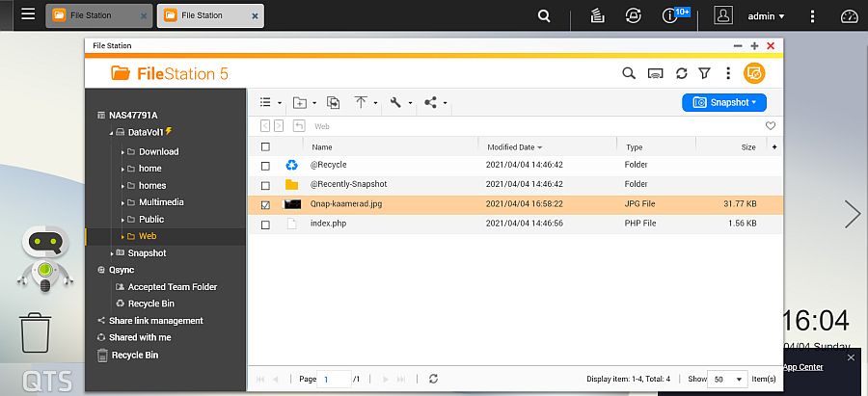The height and width of the screenshot is (396, 868).
Task: Open the remote mount icon in File Station
Action: coord(656,73)
